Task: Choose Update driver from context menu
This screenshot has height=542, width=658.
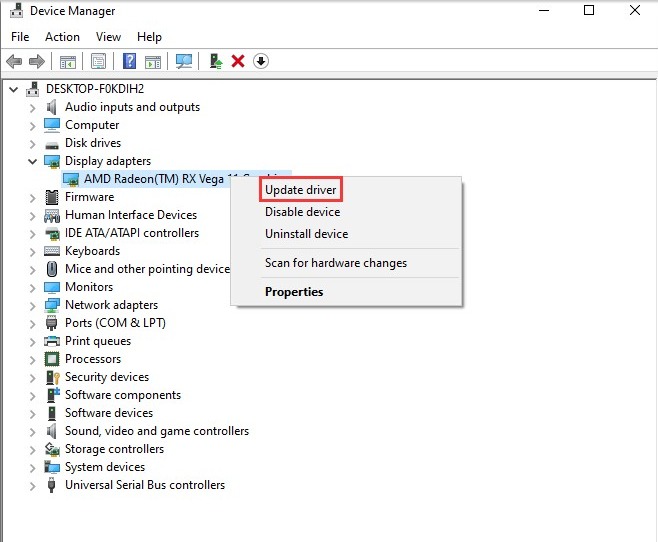Action: [x=300, y=190]
